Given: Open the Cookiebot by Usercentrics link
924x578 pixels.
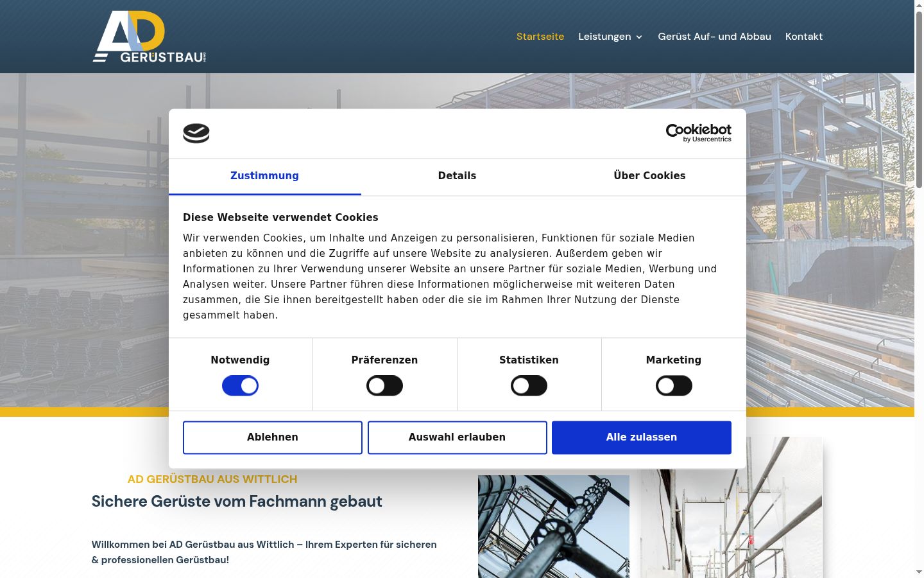Looking at the screenshot, I should pos(698,133).
